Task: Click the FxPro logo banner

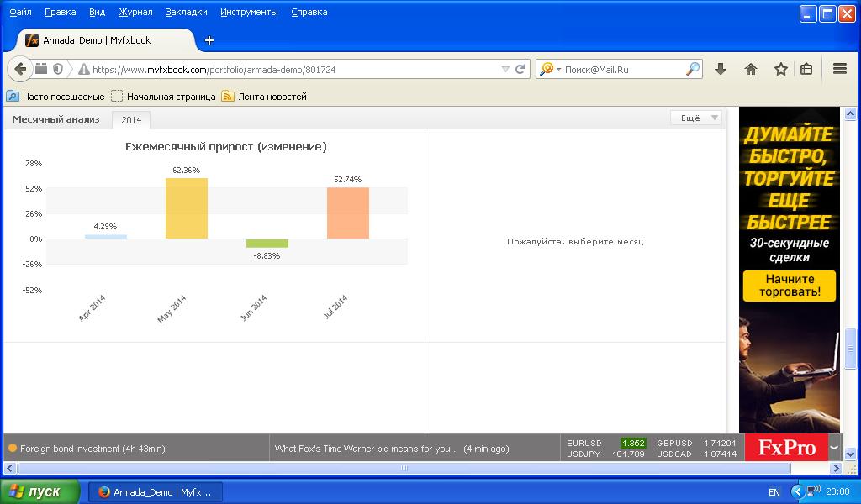Action: (786, 448)
